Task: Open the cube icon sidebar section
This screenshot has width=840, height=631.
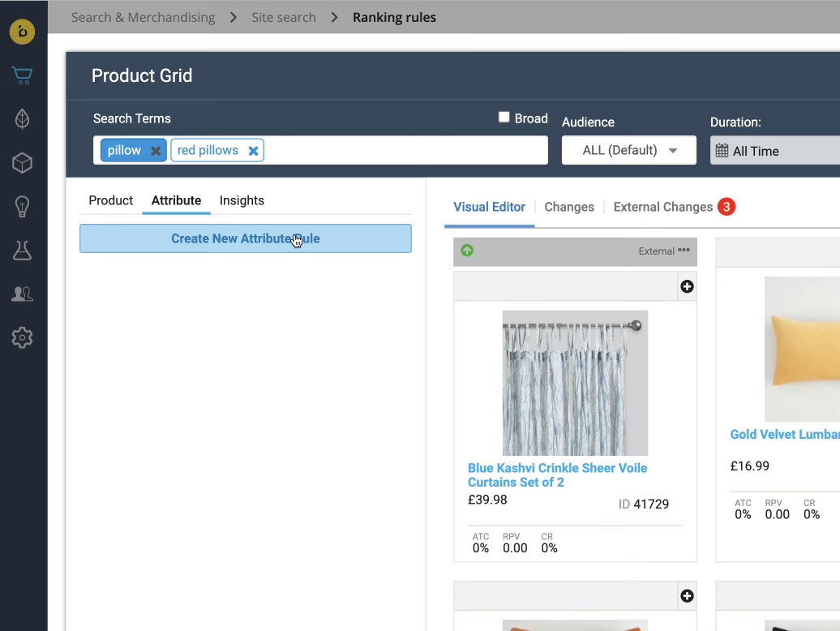Action: click(x=22, y=163)
